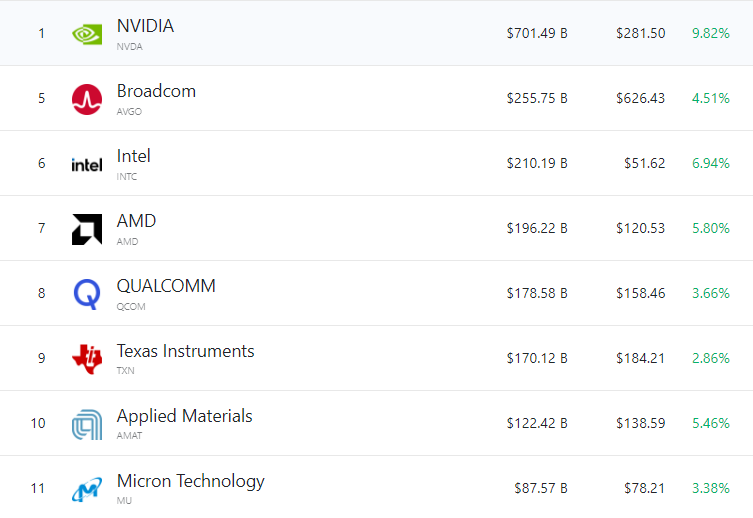Click Applied Materials' 5.46% change value
The width and height of the screenshot is (753, 518).
pyautogui.click(x=710, y=423)
